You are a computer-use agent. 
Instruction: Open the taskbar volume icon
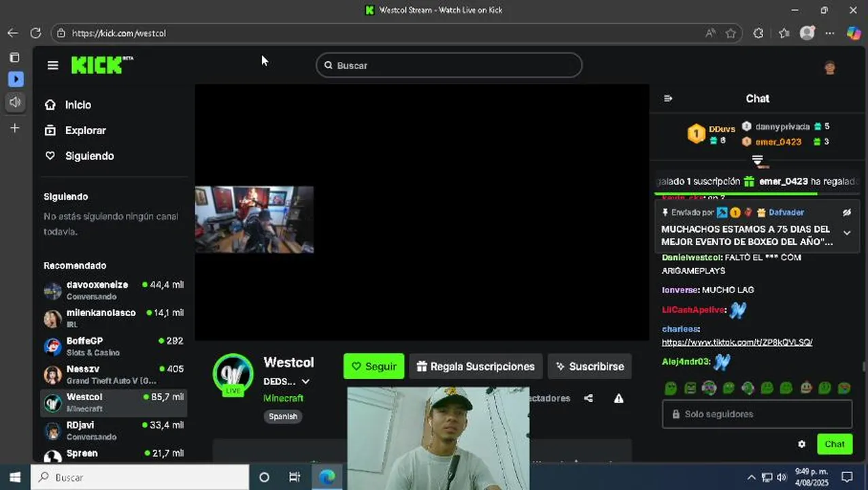tap(781, 477)
